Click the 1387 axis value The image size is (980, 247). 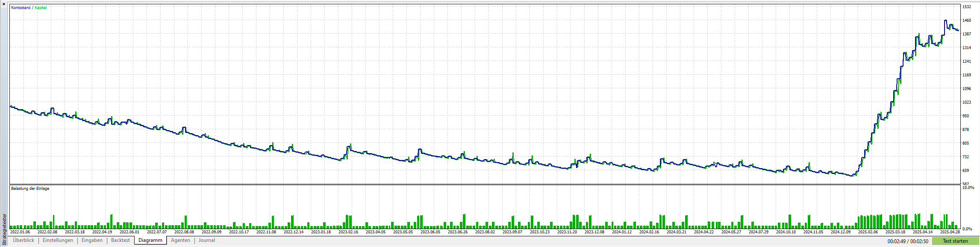pyautogui.click(x=966, y=34)
